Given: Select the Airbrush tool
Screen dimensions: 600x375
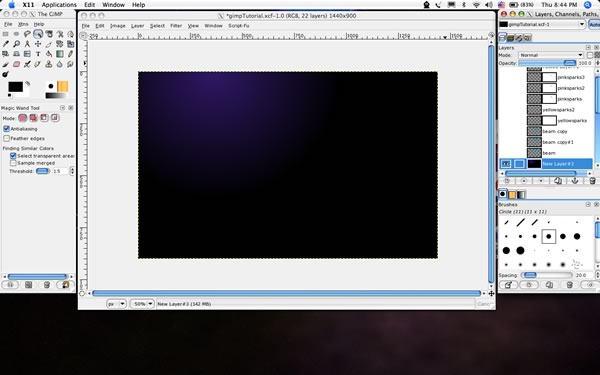Looking at the screenshot, I should [x=27, y=64].
